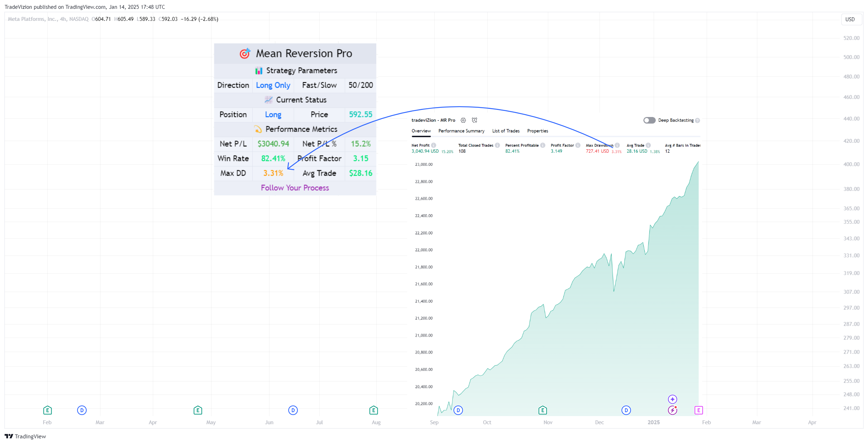
Task: Click the '3,040.94 USD' net profit value
Action: click(x=425, y=151)
